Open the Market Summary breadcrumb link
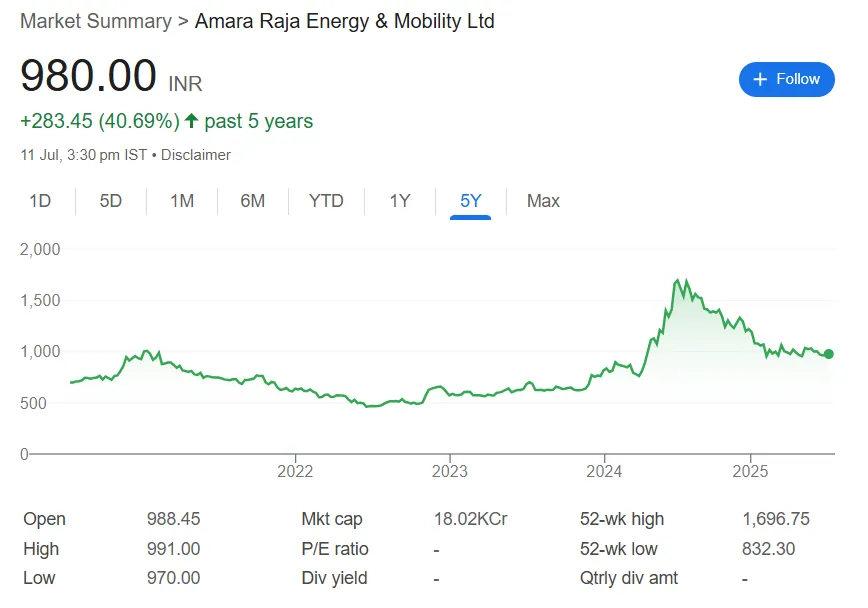This screenshot has height=608, width=868. coord(96,21)
